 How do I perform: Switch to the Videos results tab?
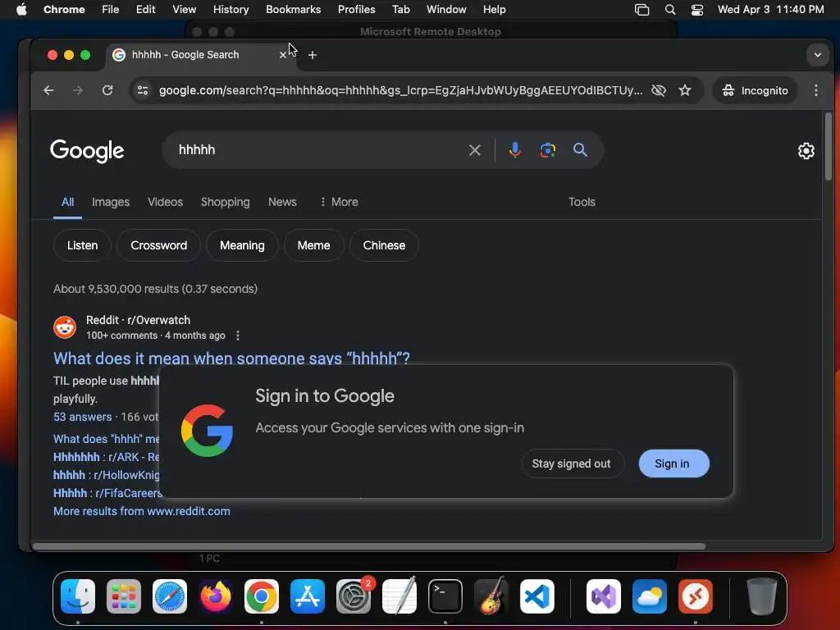point(165,202)
